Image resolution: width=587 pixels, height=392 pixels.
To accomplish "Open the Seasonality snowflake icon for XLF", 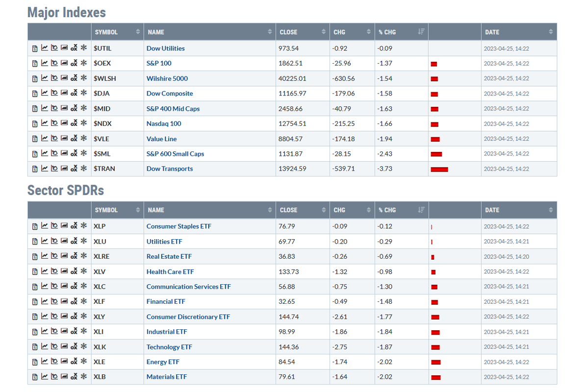I will (x=84, y=301).
